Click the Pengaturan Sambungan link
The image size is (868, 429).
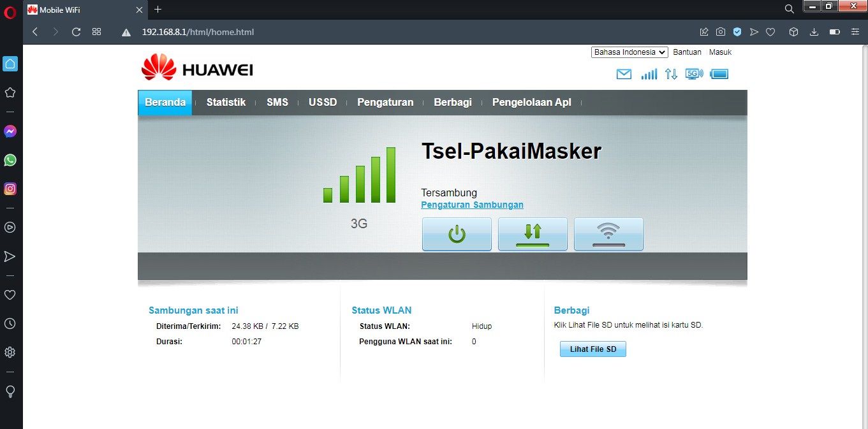click(472, 205)
